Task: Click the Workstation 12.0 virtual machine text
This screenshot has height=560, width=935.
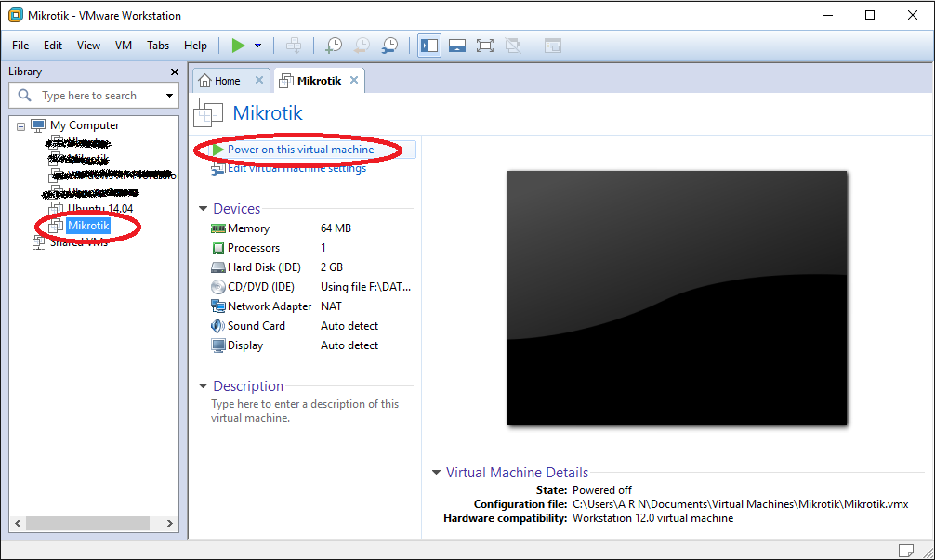Action: 653,518
